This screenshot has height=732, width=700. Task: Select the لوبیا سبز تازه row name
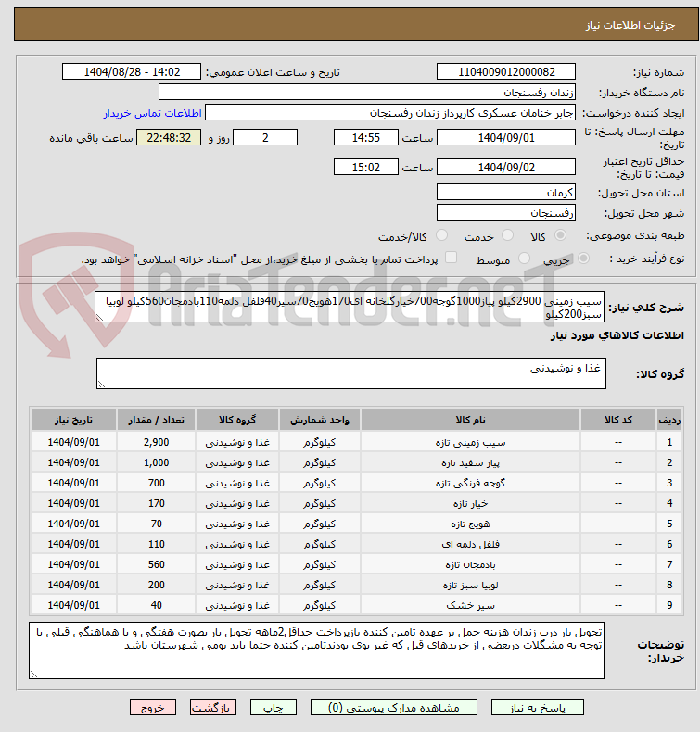[x=470, y=585]
